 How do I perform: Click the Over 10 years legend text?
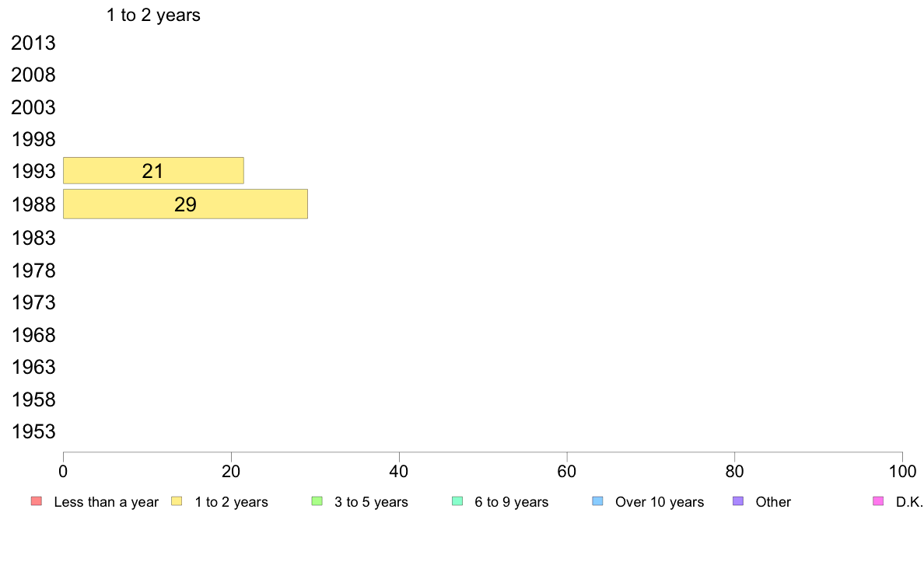pos(659,502)
